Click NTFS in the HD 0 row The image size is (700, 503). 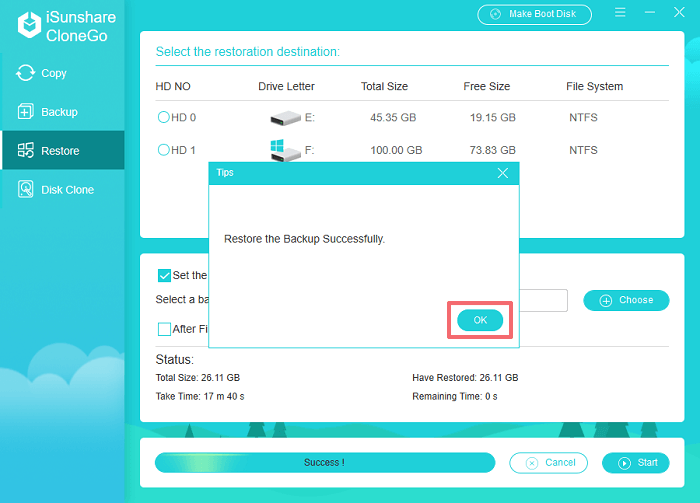click(x=583, y=118)
